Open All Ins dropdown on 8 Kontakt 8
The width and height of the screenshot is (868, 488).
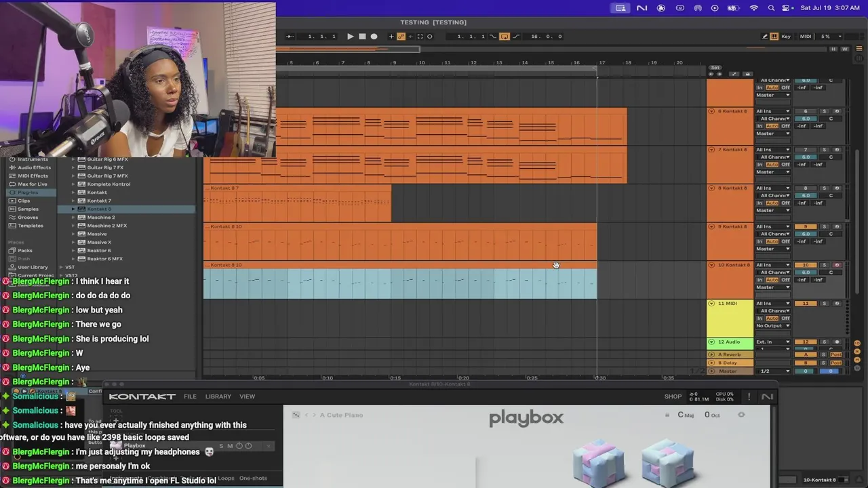[773, 188]
